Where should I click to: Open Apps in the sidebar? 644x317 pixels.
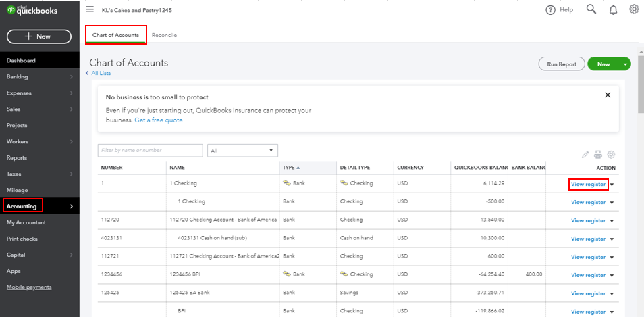tap(39, 271)
